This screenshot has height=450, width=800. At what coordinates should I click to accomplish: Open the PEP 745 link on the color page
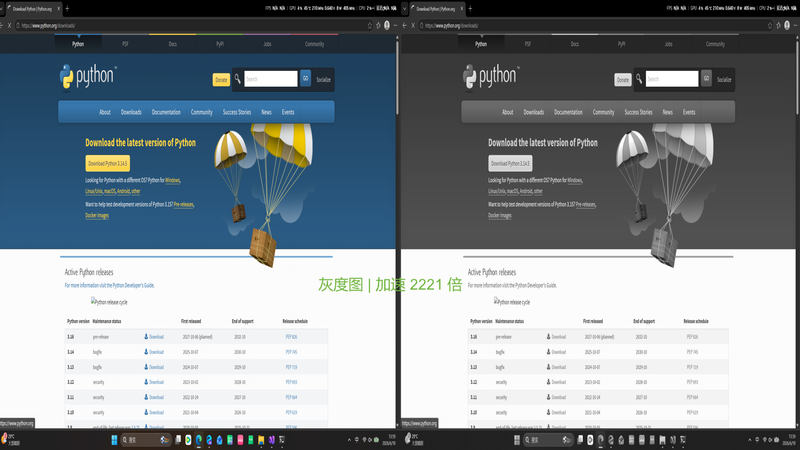tap(291, 352)
